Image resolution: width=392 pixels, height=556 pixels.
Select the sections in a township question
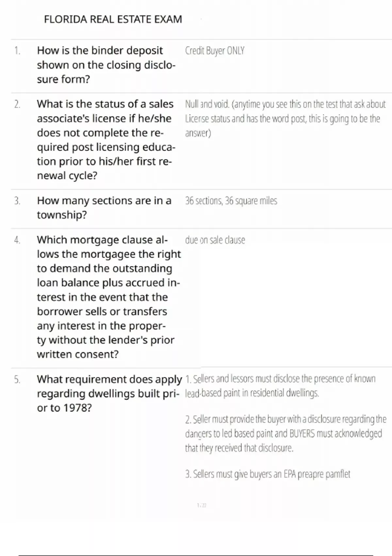[x=104, y=208]
